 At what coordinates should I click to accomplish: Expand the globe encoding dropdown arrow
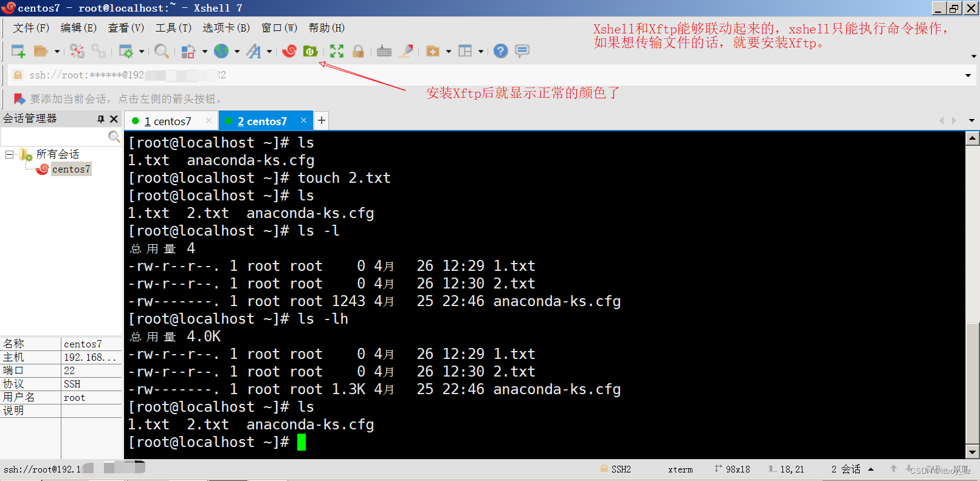coord(237,52)
